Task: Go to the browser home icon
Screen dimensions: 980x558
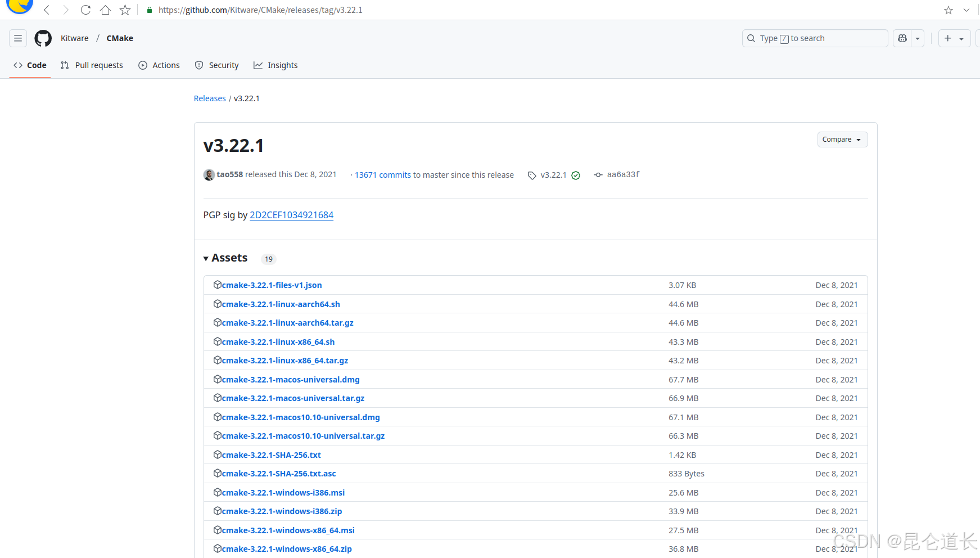Action: pos(105,10)
